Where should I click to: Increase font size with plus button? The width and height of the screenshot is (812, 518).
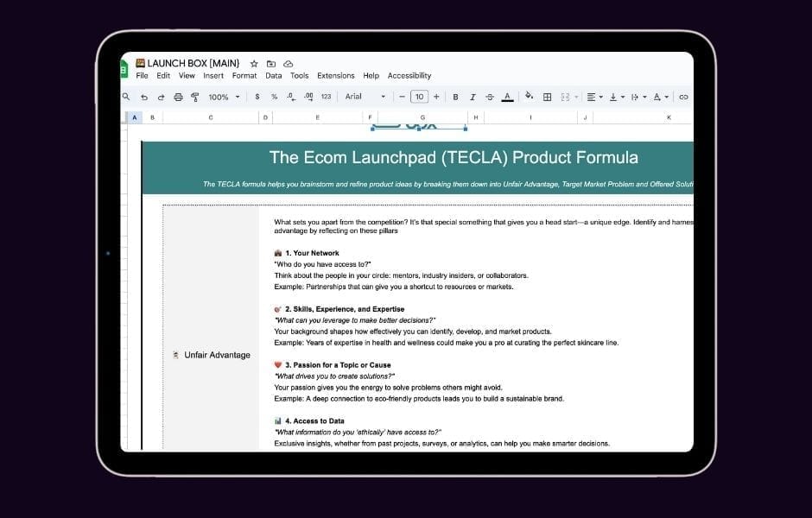pyautogui.click(x=436, y=97)
